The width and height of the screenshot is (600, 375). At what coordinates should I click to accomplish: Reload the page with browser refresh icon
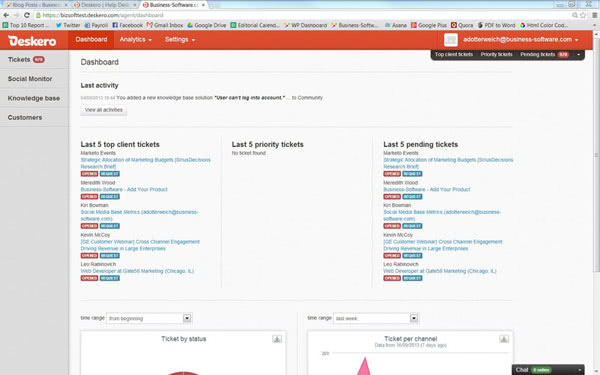point(27,15)
